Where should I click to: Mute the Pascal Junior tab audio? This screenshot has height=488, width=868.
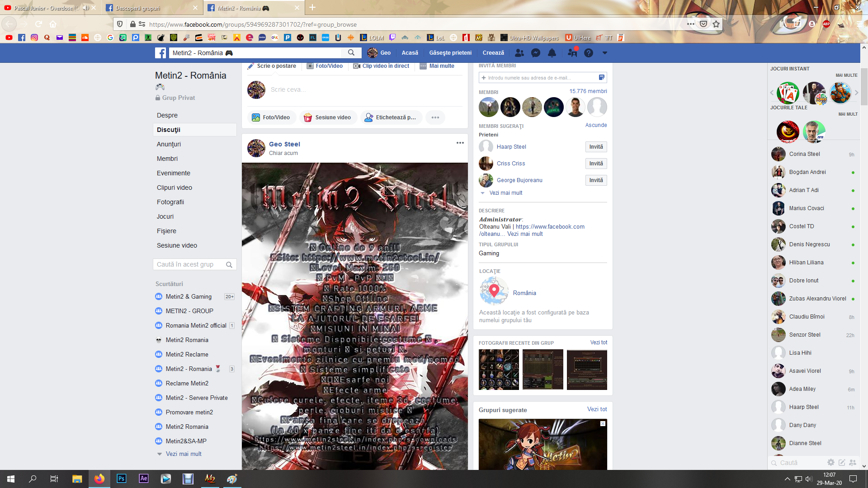[x=85, y=8]
